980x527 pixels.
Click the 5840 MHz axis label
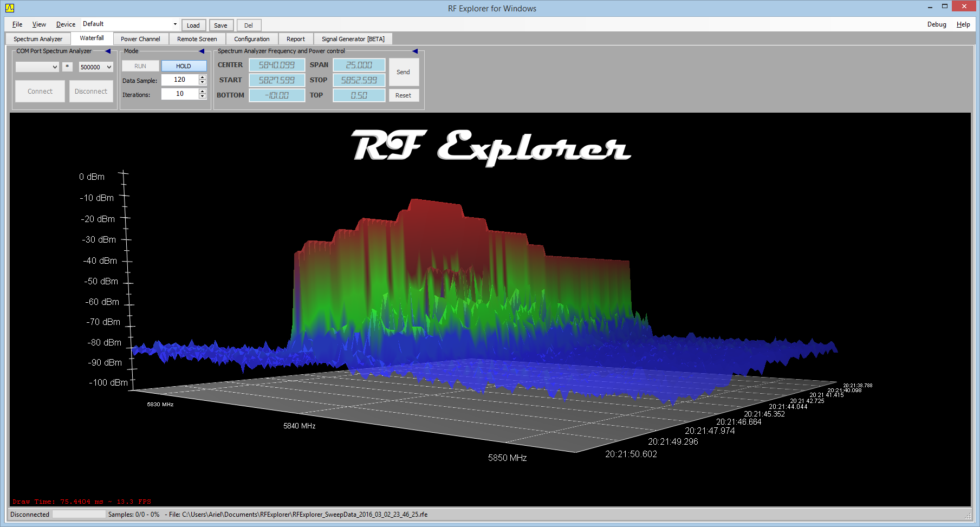click(x=300, y=426)
